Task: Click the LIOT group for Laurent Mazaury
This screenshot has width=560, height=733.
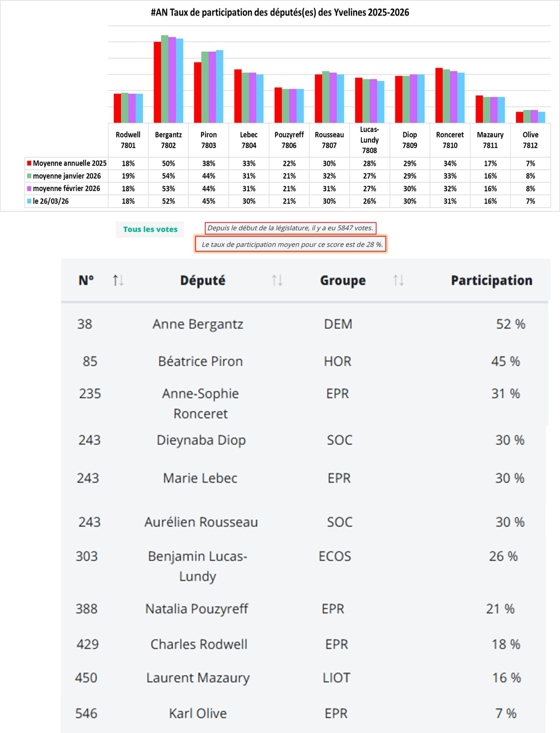Action: (x=336, y=678)
